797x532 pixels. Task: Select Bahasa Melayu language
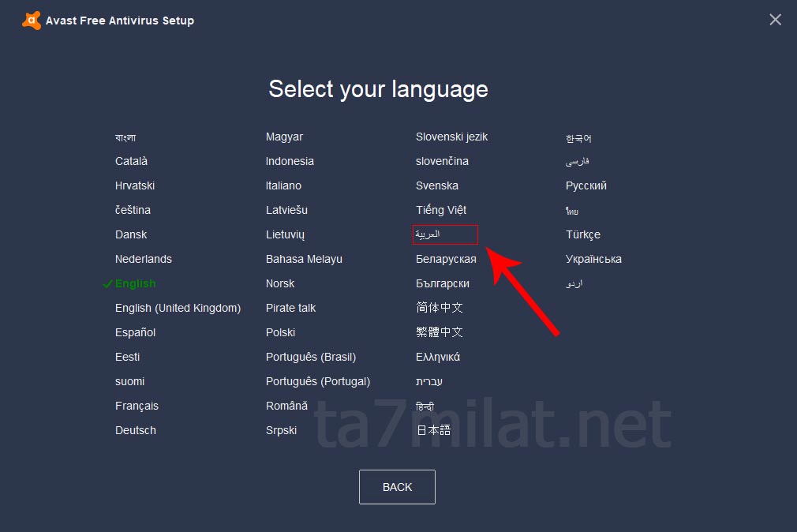click(304, 259)
